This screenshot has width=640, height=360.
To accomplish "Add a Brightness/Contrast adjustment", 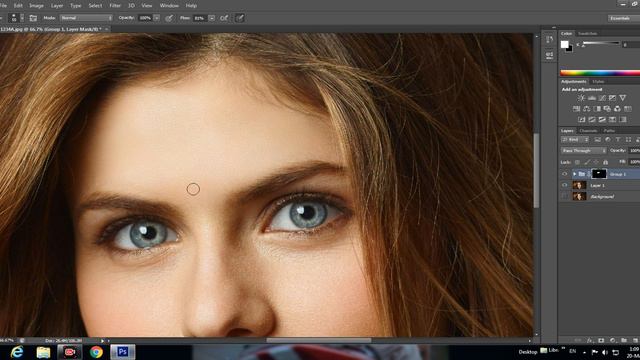I will tap(581, 98).
